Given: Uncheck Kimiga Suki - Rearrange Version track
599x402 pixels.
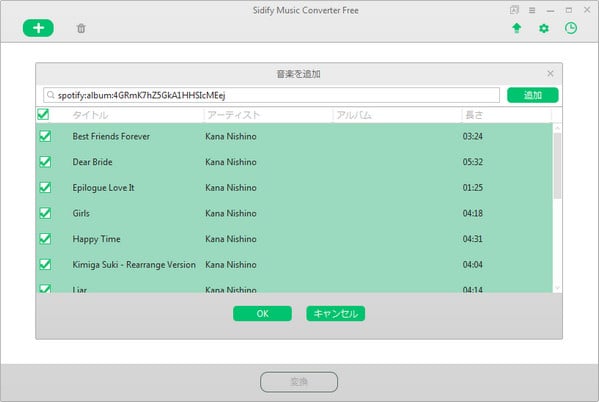Looking at the screenshot, I should point(45,264).
